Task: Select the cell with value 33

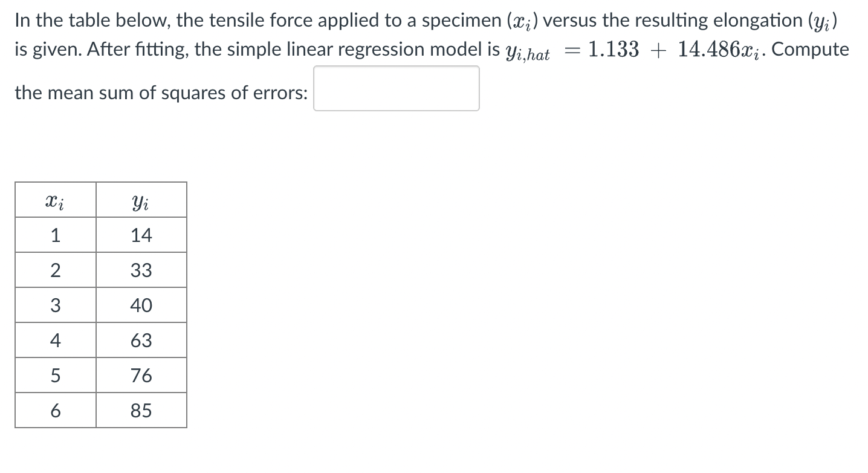Action: (x=141, y=270)
